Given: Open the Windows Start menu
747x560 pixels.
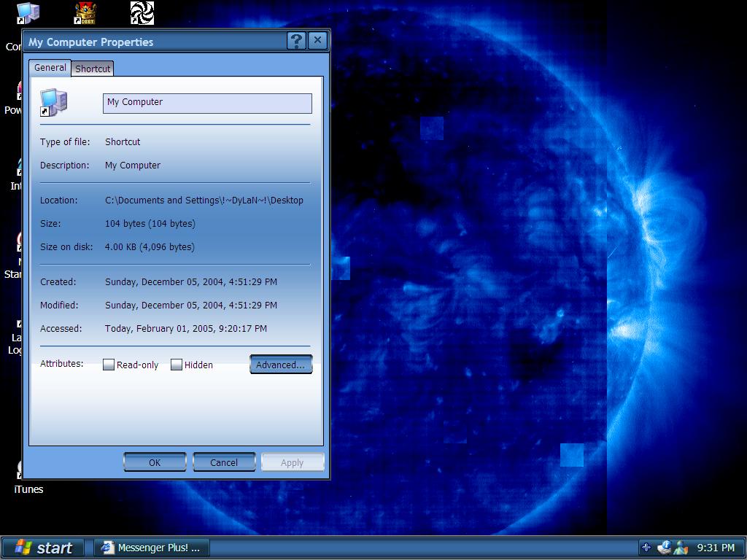Looking at the screenshot, I should (43, 548).
